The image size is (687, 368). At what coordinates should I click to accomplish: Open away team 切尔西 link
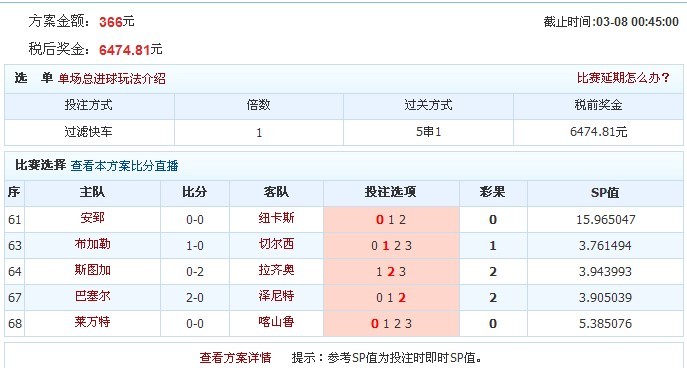pos(276,244)
